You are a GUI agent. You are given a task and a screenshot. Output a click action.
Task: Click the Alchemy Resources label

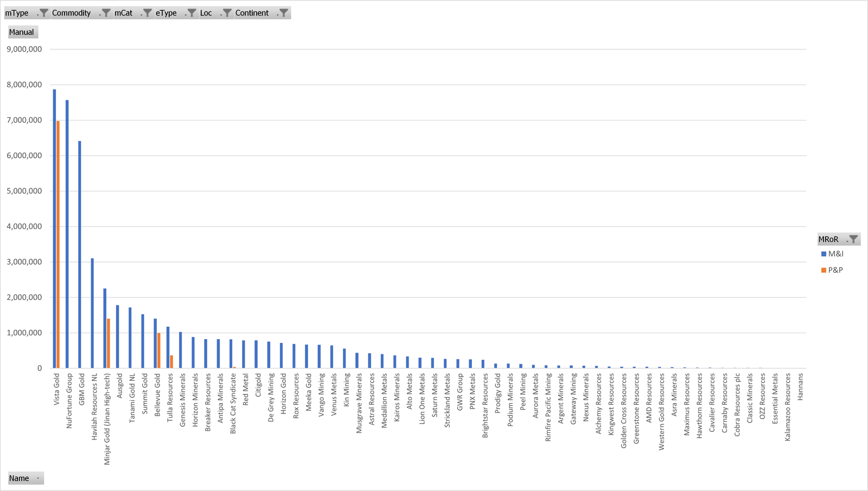point(599,404)
